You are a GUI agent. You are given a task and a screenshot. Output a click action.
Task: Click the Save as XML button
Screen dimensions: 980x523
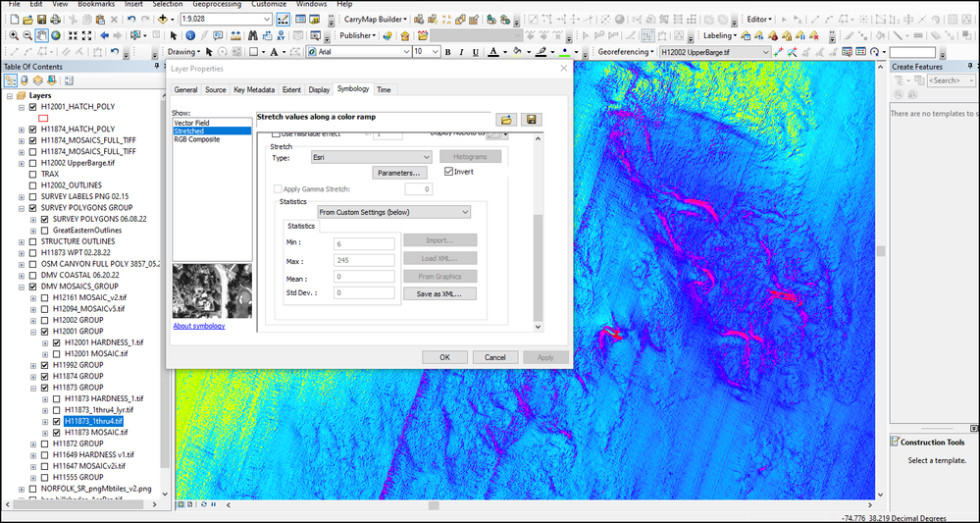point(440,293)
